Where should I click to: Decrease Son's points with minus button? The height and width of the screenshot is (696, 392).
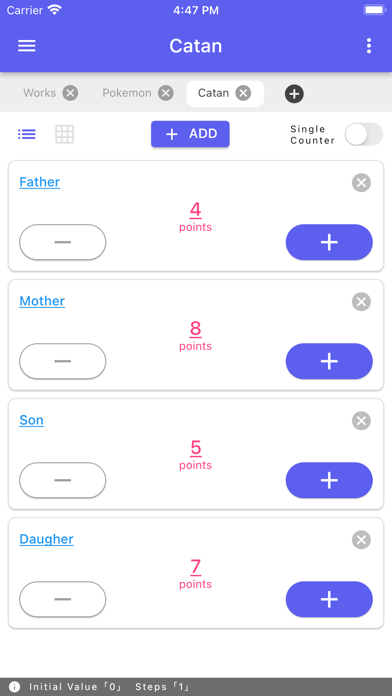coord(63,480)
